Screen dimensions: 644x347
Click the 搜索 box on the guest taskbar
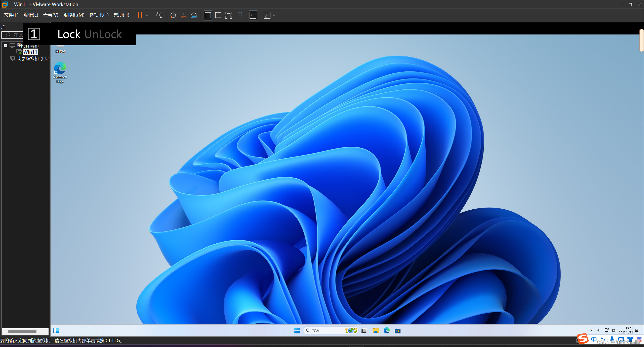point(331,330)
